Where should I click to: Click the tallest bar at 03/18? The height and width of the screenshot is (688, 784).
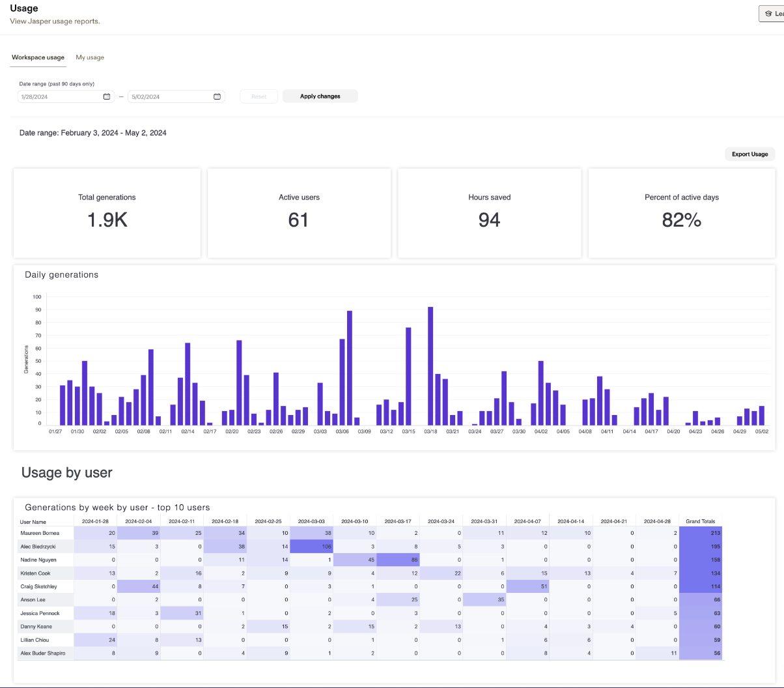430,366
